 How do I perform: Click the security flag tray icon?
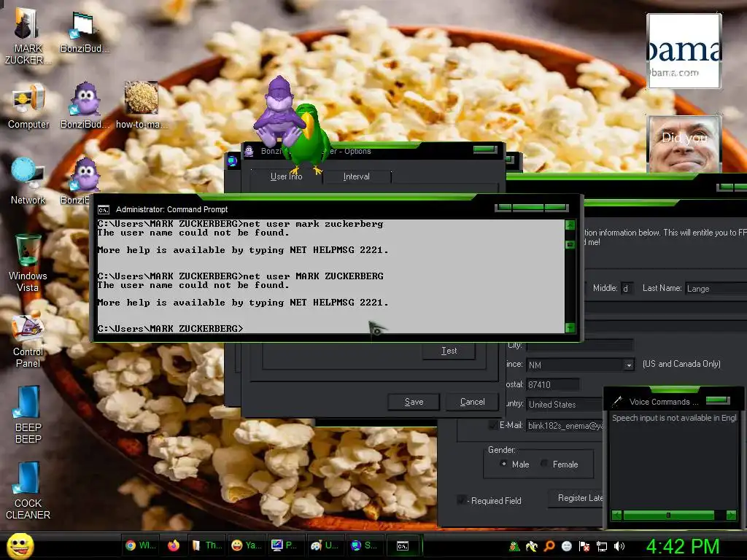(x=584, y=546)
